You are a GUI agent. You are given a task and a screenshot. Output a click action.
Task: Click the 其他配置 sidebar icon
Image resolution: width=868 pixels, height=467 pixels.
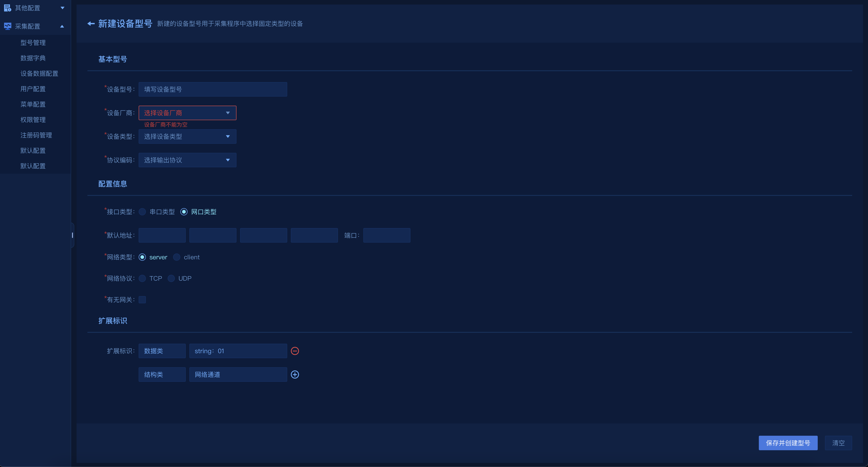(7, 8)
